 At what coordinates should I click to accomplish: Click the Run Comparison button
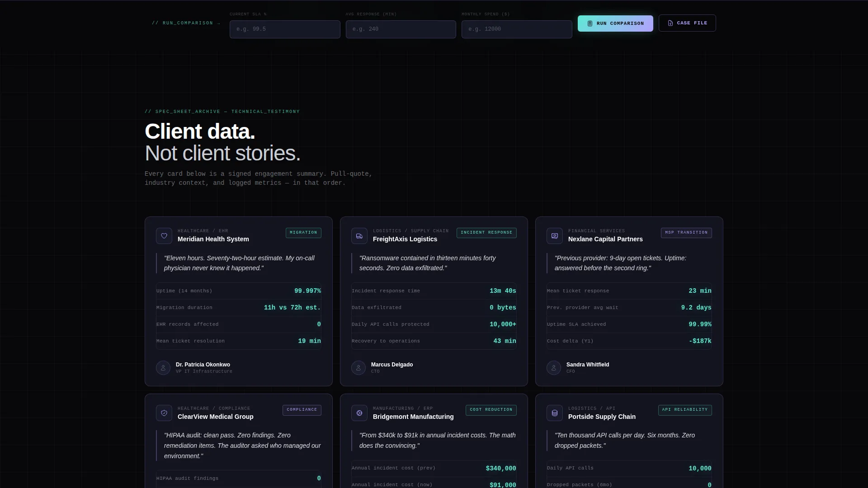coord(615,23)
